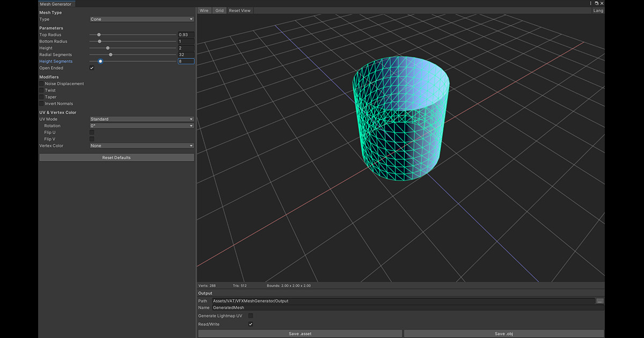Image resolution: width=644 pixels, height=338 pixels.
Task: Click the Radial Segments label
Action: tap(55, 55)
